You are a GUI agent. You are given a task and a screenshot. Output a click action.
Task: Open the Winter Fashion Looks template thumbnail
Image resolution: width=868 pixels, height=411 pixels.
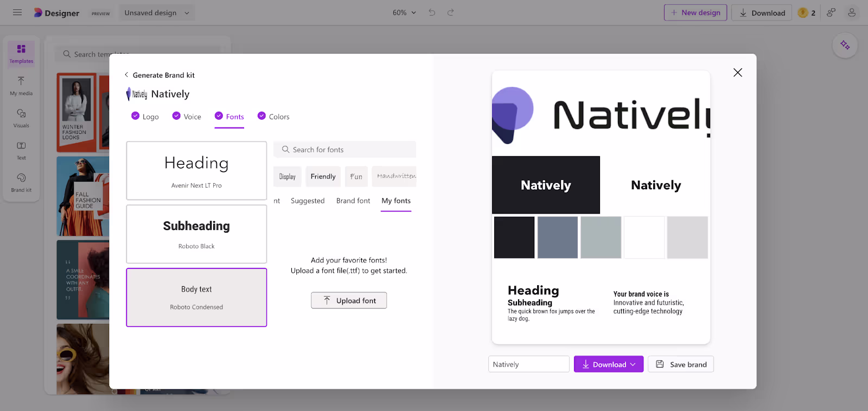point(83,113)
